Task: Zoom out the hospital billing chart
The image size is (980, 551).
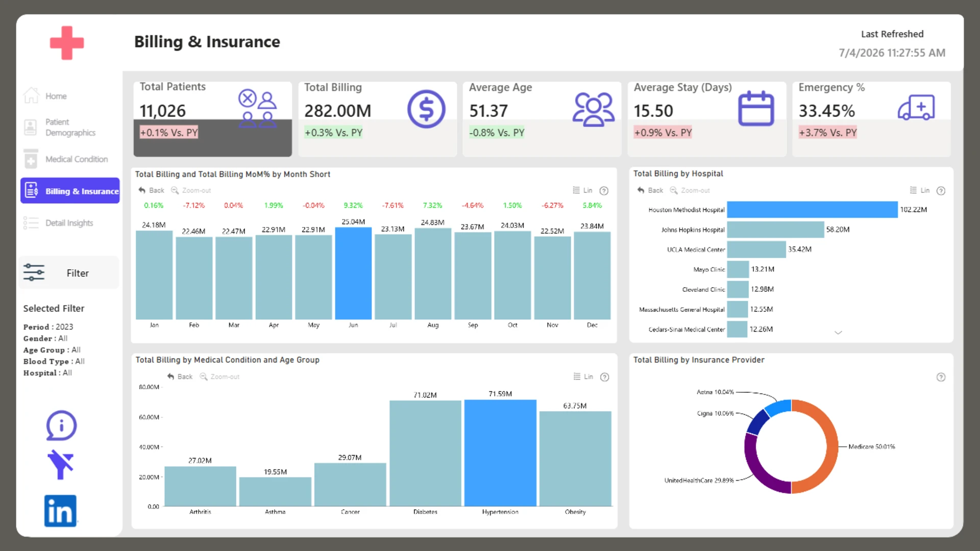Action: point(690,190)
